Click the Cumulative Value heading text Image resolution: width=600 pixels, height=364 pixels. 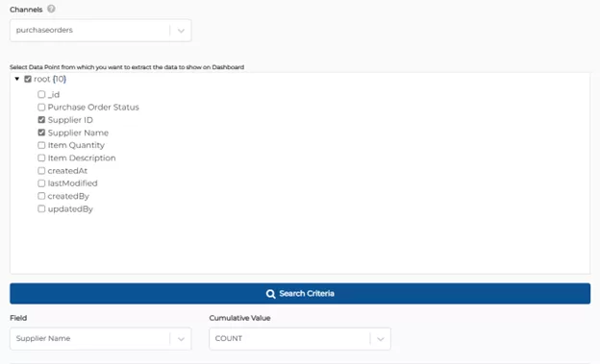tap(240, 318)
